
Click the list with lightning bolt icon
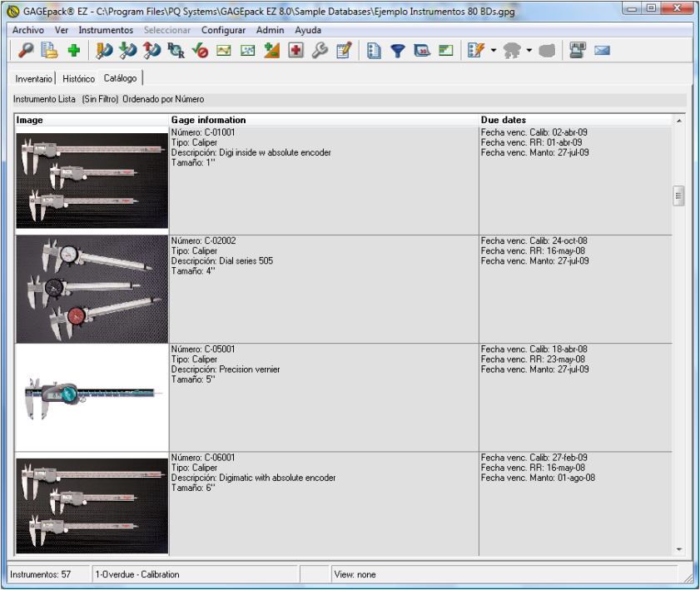(476, 50)
